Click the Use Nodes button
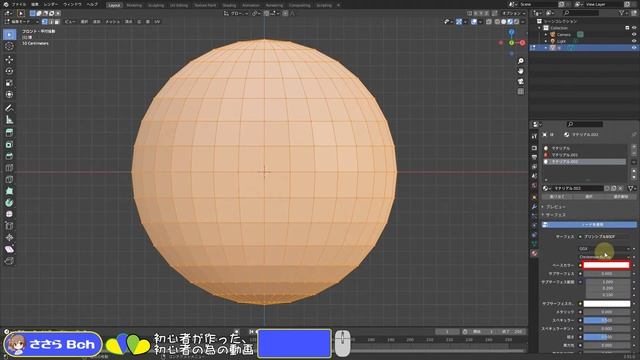Image resolution: width=640 pixels, height=360 pixels. [x=589, y=224]
